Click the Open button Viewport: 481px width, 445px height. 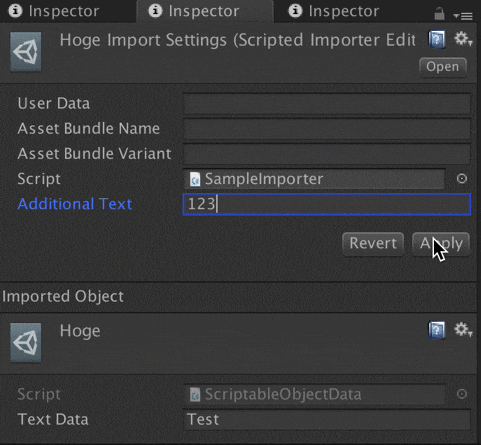pos(443,67)
